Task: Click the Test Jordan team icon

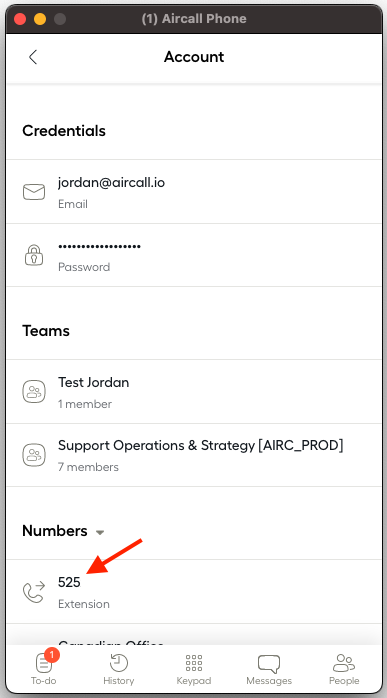Action: (34, 392)
